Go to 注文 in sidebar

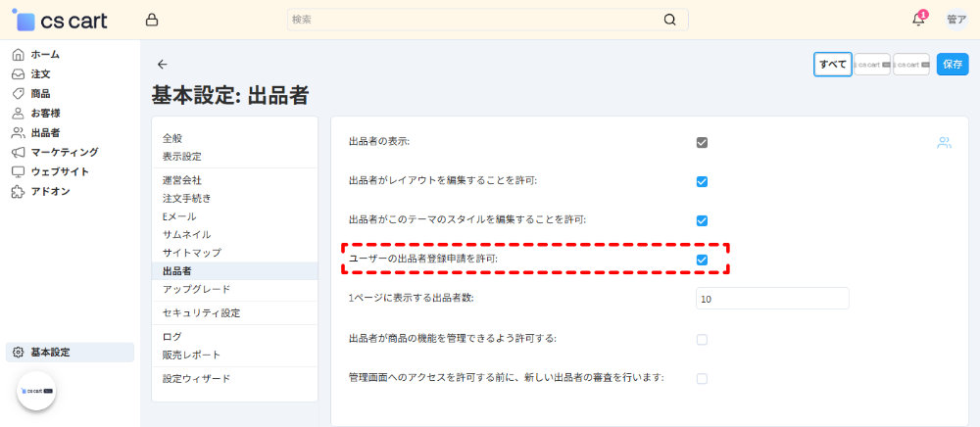coord(40,74)
